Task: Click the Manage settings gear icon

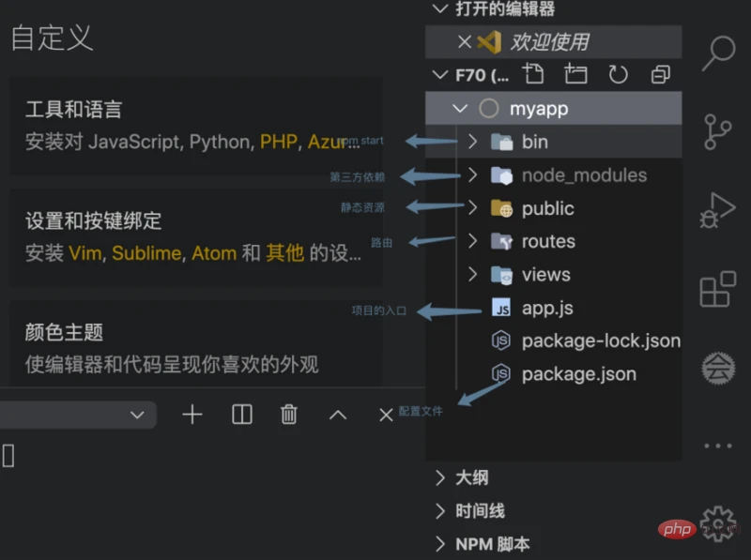Action: (x=718, y=519)
